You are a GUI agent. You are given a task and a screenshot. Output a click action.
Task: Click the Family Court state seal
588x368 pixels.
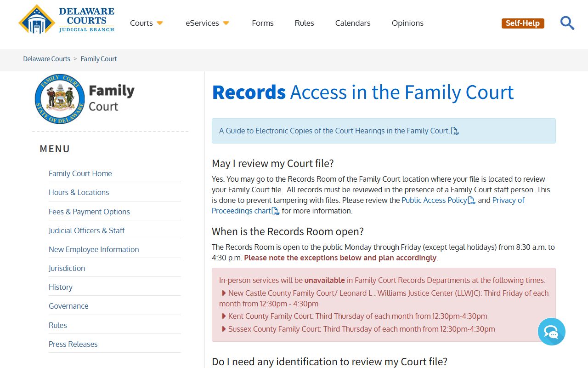coord(60,99)
